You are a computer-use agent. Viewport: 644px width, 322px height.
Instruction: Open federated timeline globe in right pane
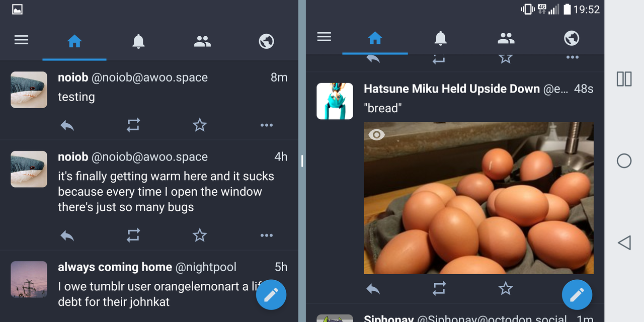572,38
